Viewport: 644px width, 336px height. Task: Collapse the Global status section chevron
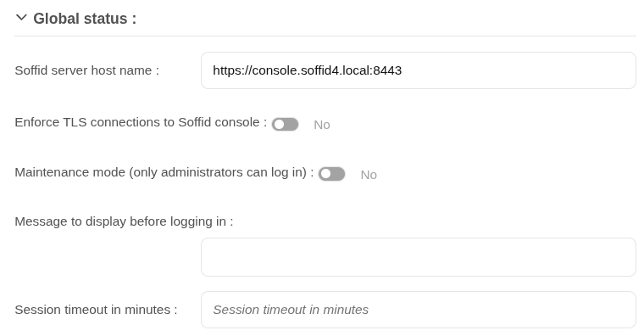[21, 18]
